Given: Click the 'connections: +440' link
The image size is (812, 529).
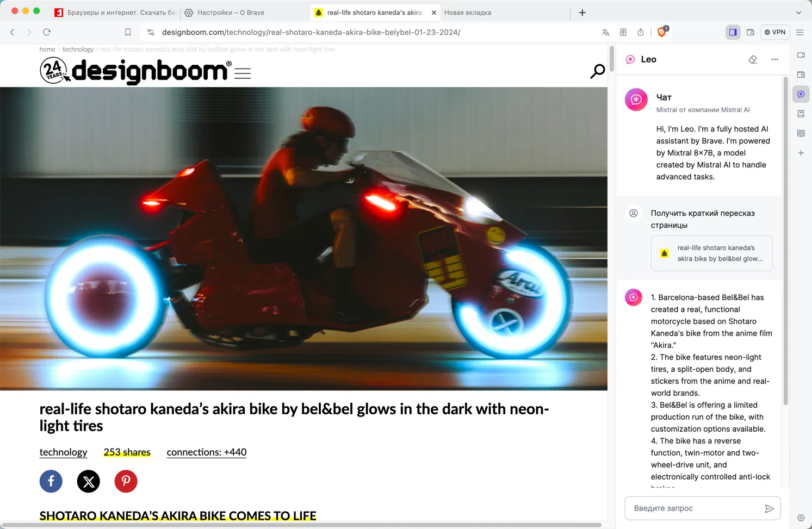Looking at the screenshot, I should point(207,452).
